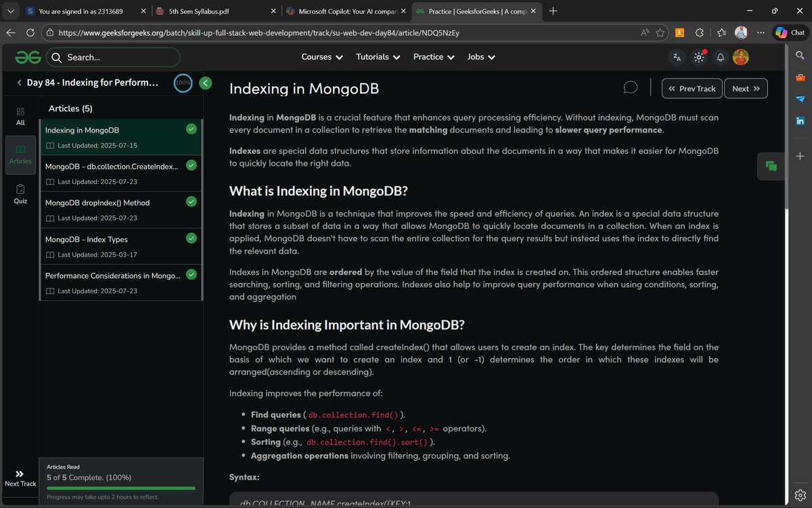Expand the Jobs dropdown
The image size is (812, 508).
[x=481, y=57]
